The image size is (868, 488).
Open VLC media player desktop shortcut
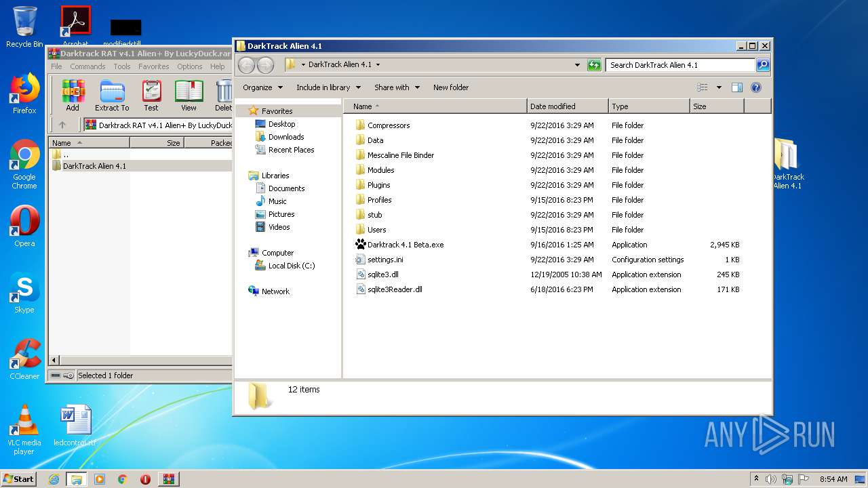24,430
